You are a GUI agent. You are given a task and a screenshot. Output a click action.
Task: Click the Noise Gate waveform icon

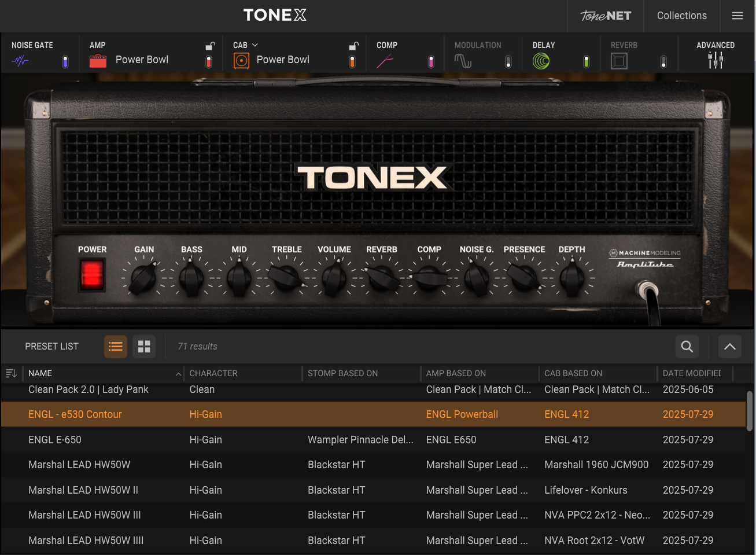[20, 61]
